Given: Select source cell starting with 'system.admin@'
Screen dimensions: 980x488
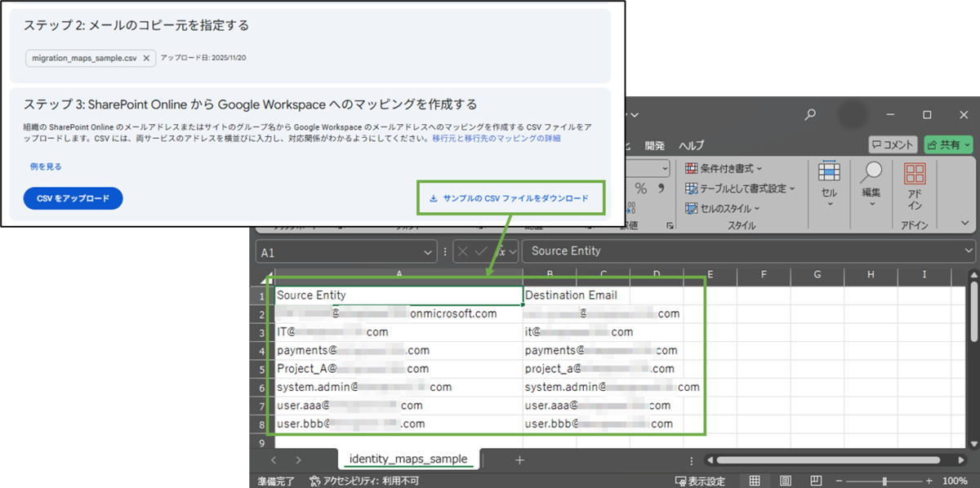Looking at the screenshot, I should click(399, 387).
